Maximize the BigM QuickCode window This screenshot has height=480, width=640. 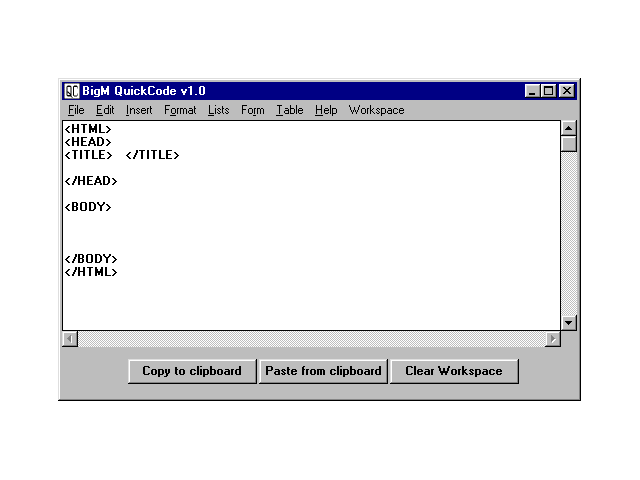coord(549,91)
